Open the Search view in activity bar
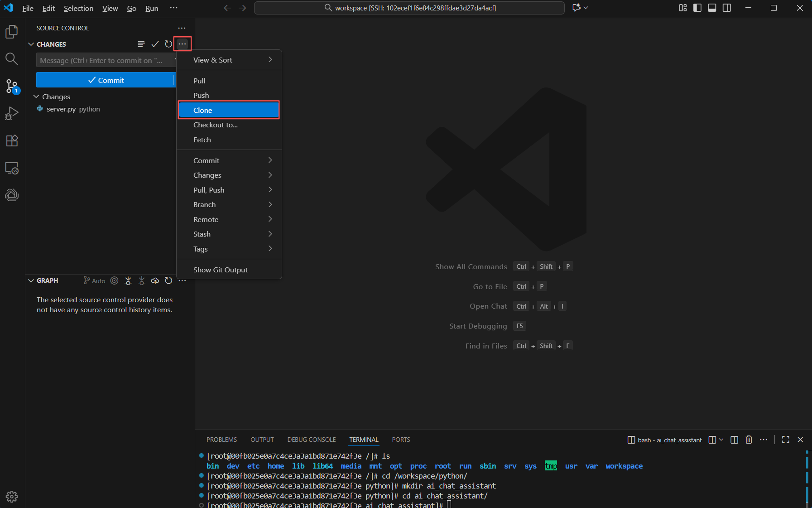 [12, 59]
